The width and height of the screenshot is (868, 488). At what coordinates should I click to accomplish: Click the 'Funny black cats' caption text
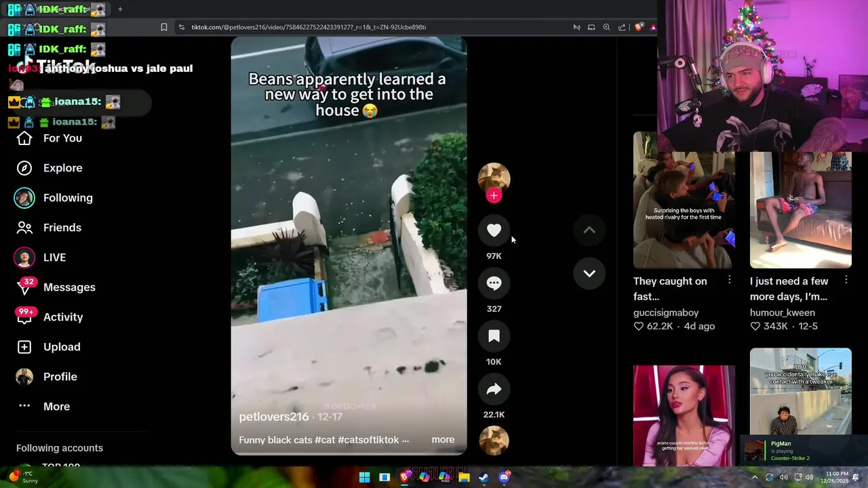(323, 440)
